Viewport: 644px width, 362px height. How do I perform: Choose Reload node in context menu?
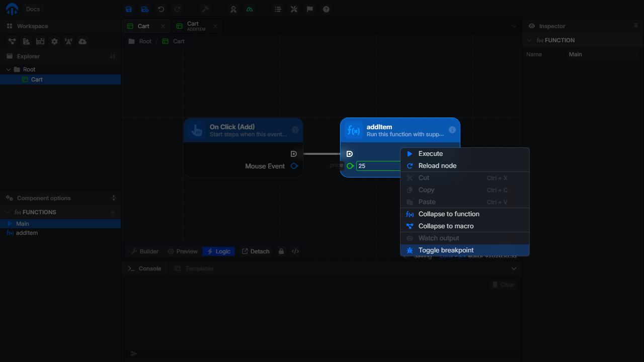[465, 166]
